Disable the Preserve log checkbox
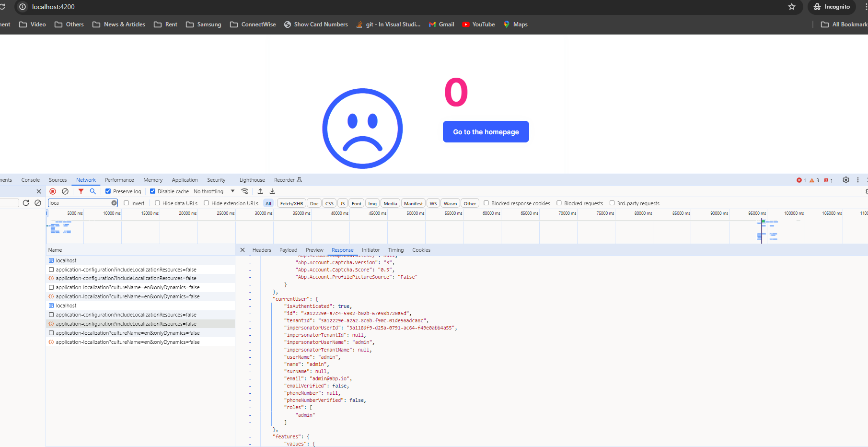868x447 pixels. coord(108,191)
